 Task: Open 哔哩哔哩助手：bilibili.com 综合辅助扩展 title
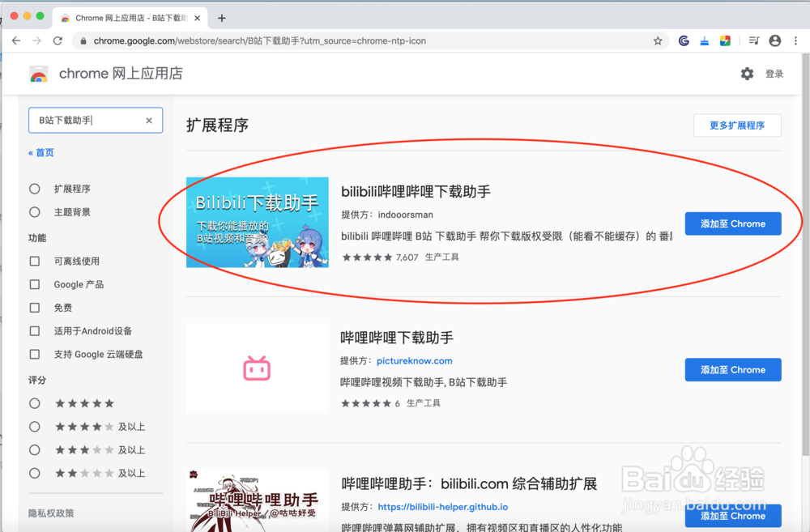coord(469,484)
